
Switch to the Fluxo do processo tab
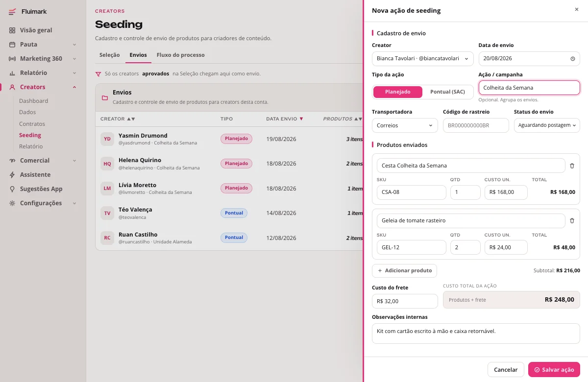point(181,55)
